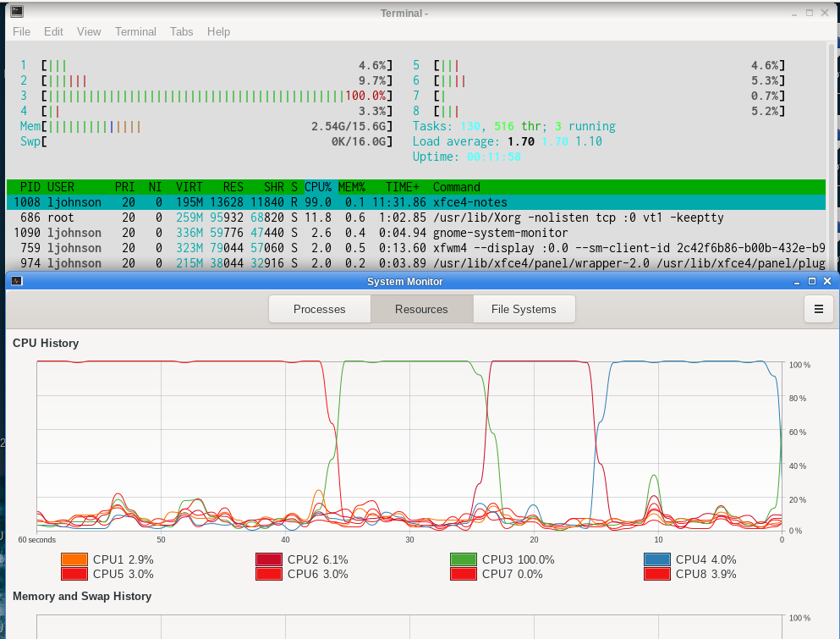Screen dimensions: 840x639
Task: Click the System Monitor title bar icon
Action: pyautogui.click(x=16, y=281)
